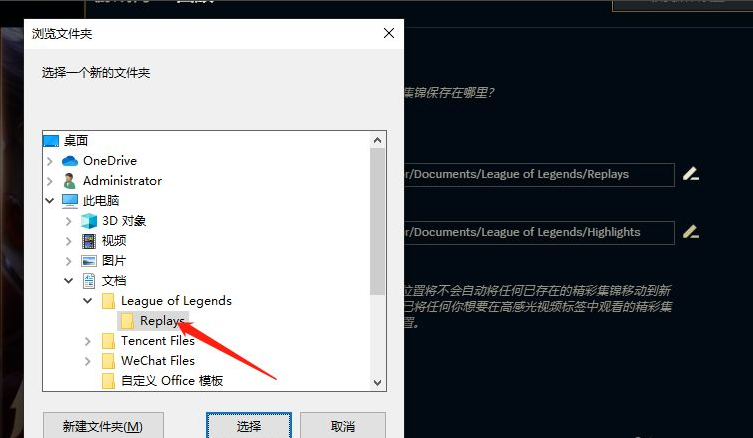This screenshot has height=438, width=753.
Task: Select the OneDrive cloud icon
Action: click(x=70, y=161)
